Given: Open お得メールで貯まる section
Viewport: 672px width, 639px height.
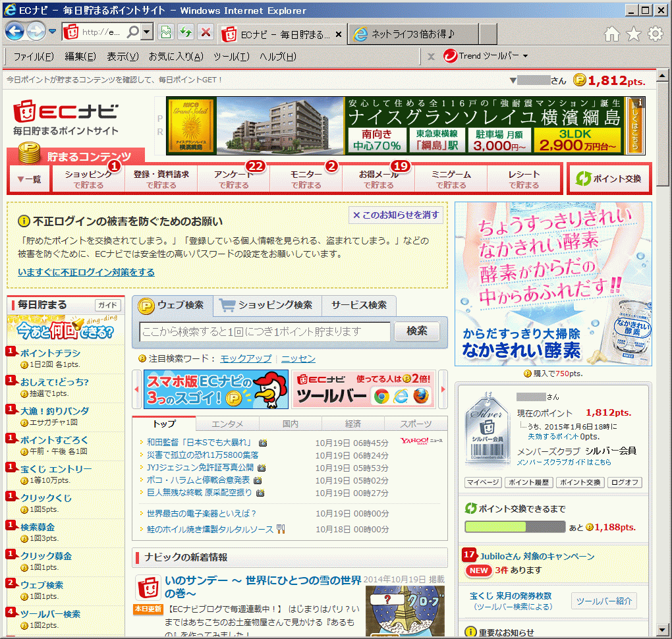Looking at the screenshot, I should coord(378,179).
